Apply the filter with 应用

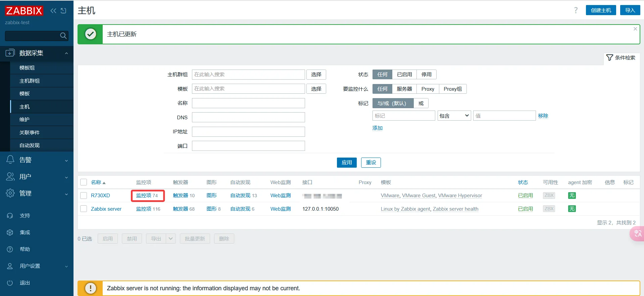347,163
